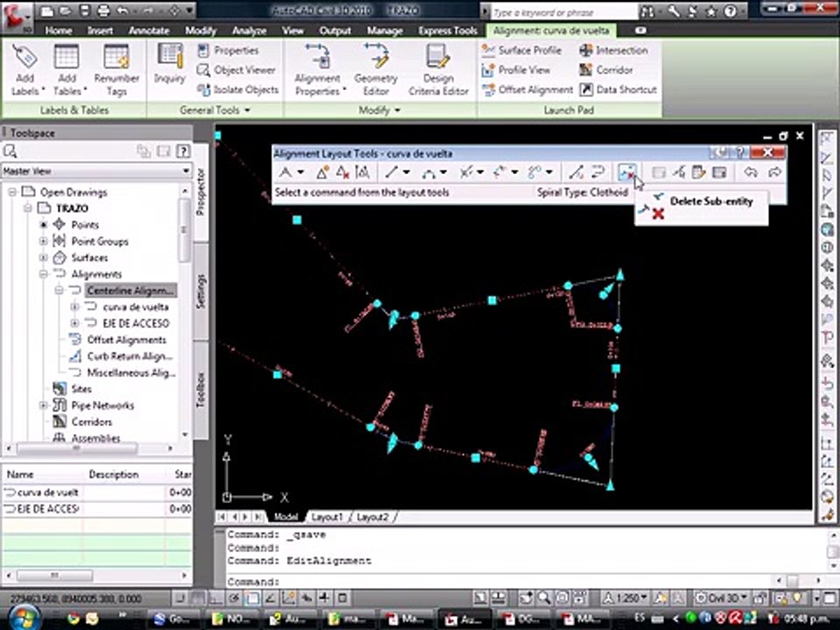
Task: Open the Home ribbon tab
Action: pos(59,31)
